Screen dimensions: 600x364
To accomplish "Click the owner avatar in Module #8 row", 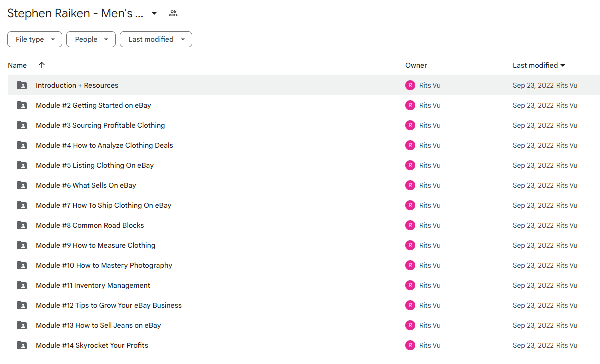I will point(410,225).
